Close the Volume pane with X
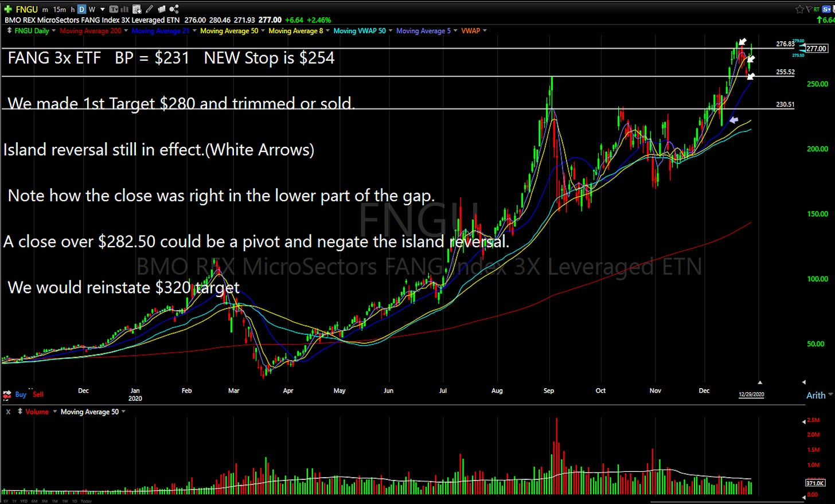 9,412
